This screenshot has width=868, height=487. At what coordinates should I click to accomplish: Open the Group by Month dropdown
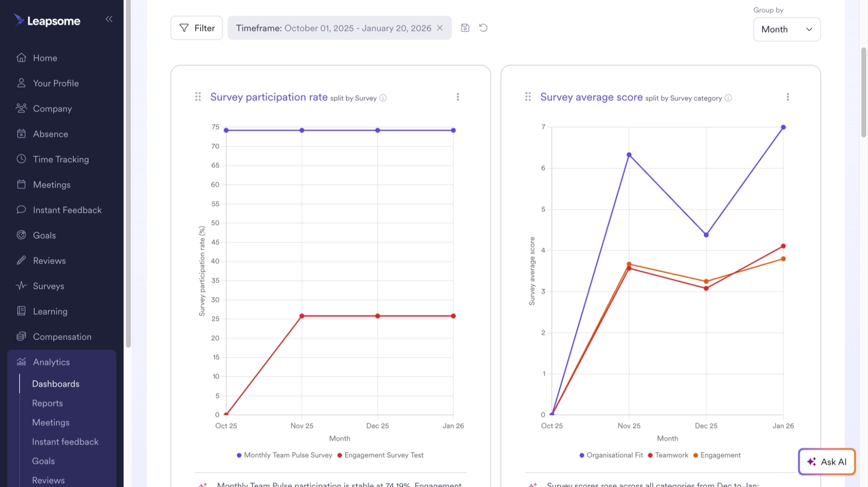click(x=786, y=29)
